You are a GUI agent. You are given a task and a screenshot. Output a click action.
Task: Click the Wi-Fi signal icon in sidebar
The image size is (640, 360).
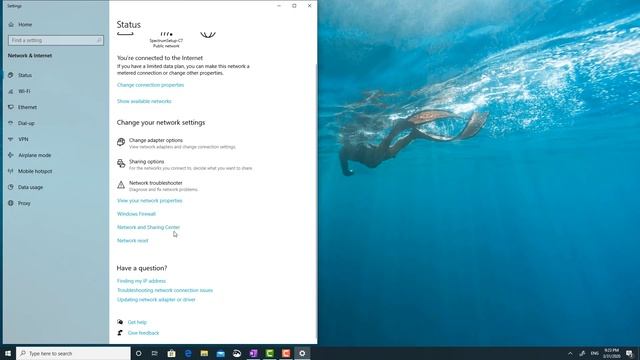(x=11, y=91)
